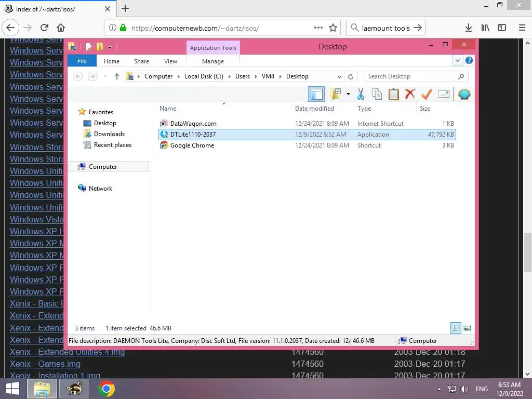Reload the page in Firefox
The width and height of the screenshot is (532, 399).
point(45,28)
